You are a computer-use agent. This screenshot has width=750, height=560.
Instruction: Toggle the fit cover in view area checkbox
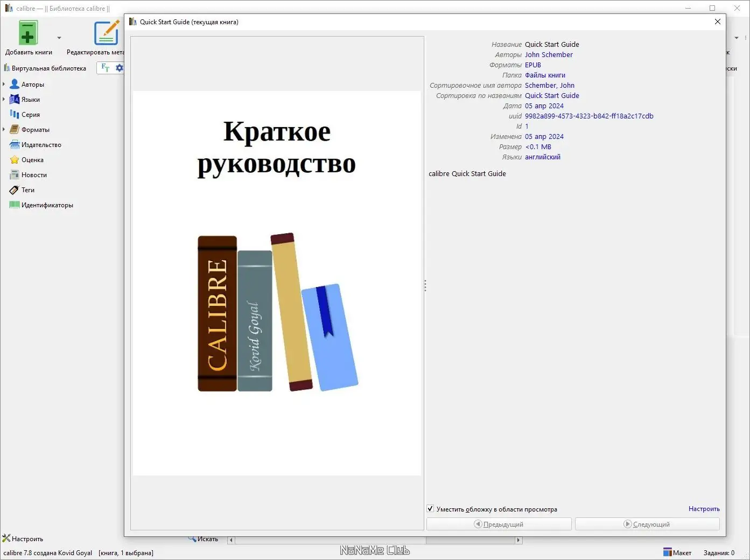pos(430,509)
